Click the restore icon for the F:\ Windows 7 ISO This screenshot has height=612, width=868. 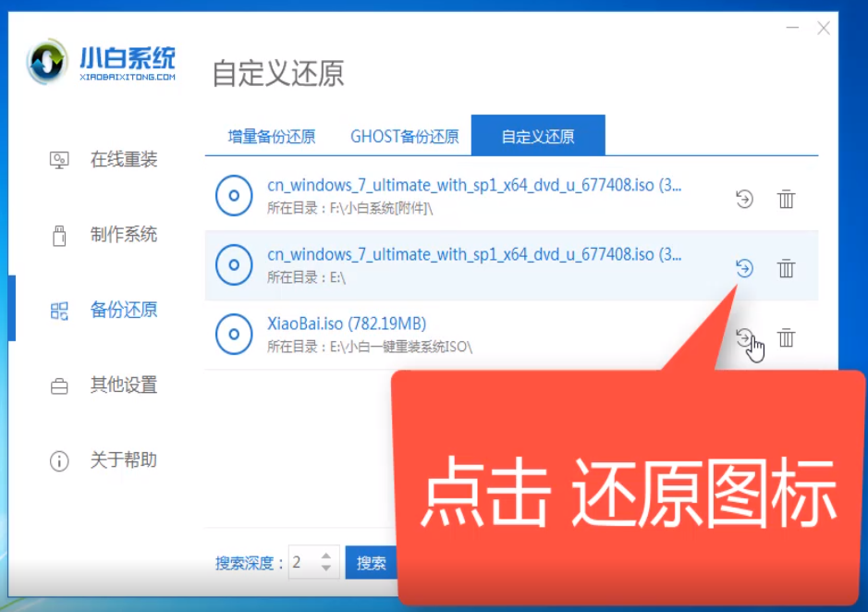(x=744, y=198)
